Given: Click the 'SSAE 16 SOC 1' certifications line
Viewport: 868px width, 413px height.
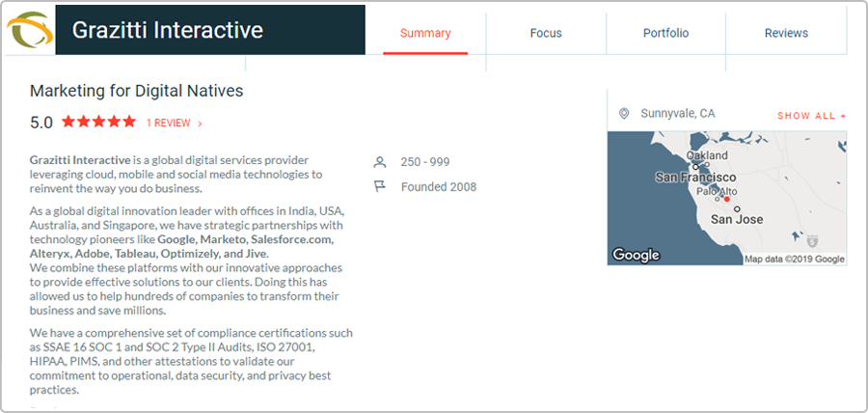Looking at the screenshot, I should (x=173, y=347).
